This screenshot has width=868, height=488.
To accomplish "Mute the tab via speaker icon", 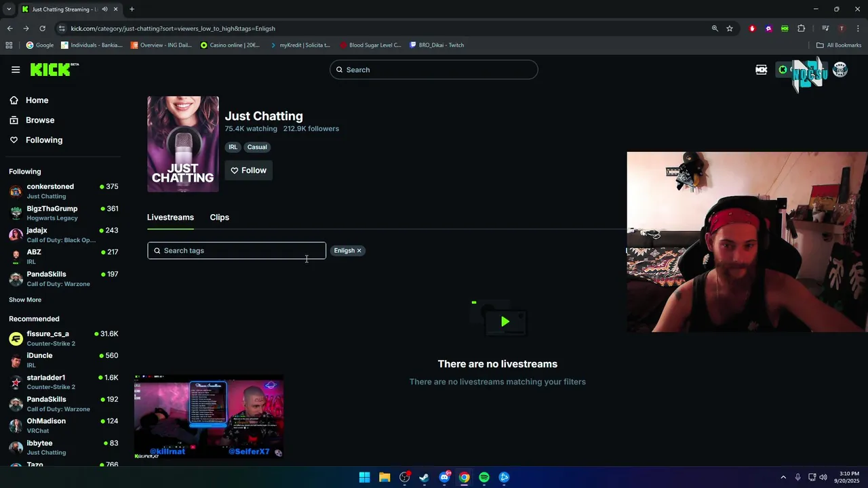I will pyautogui.click(x=104, y=9).
